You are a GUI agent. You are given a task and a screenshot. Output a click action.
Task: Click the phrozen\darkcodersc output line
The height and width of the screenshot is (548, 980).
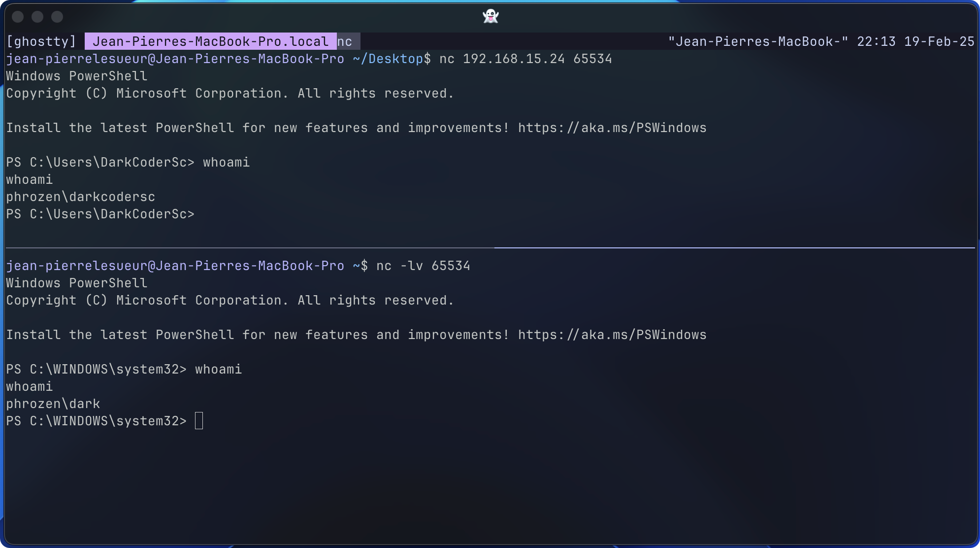[x=80, y=197]
